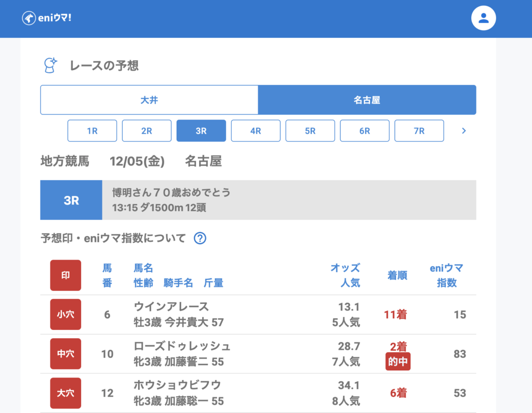Expand more races with right chevron
Screen dimensions: 532x413
pyautogui.click(x=464, y=131)
